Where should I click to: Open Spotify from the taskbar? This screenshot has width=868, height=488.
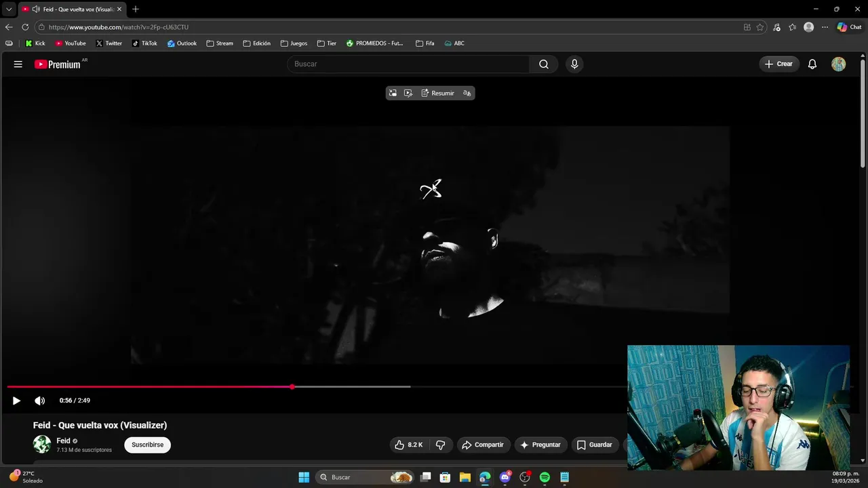[545, 477]
